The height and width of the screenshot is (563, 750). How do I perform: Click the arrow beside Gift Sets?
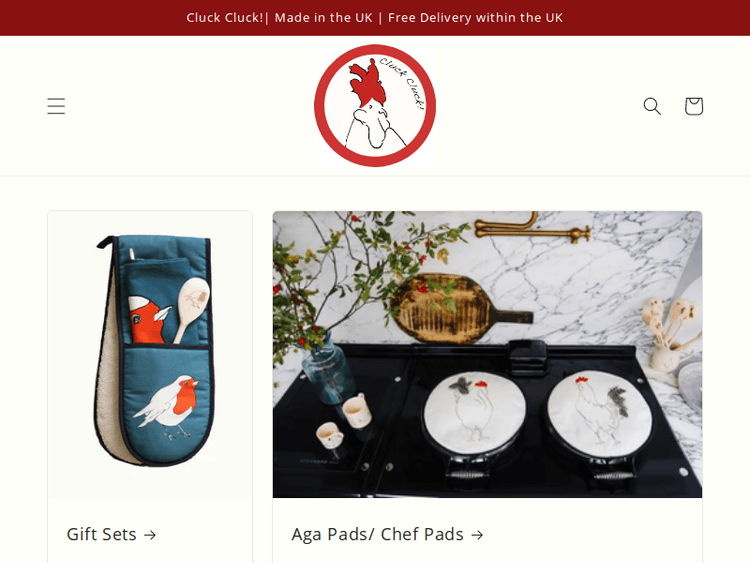click(150, 535)
